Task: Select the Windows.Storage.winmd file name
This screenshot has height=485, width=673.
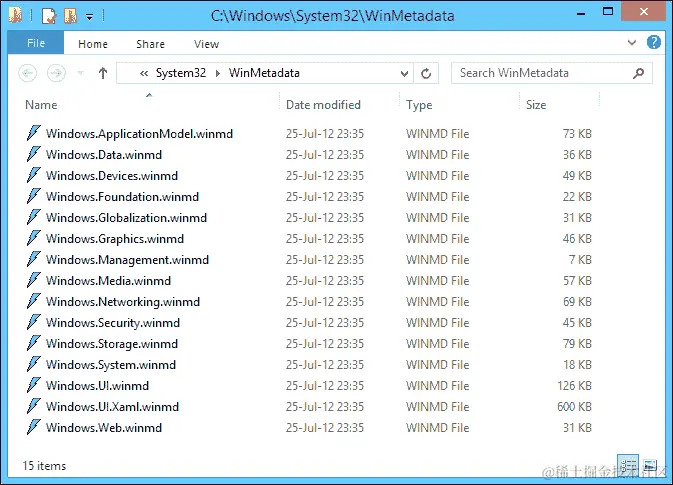Action: (112, 344)
